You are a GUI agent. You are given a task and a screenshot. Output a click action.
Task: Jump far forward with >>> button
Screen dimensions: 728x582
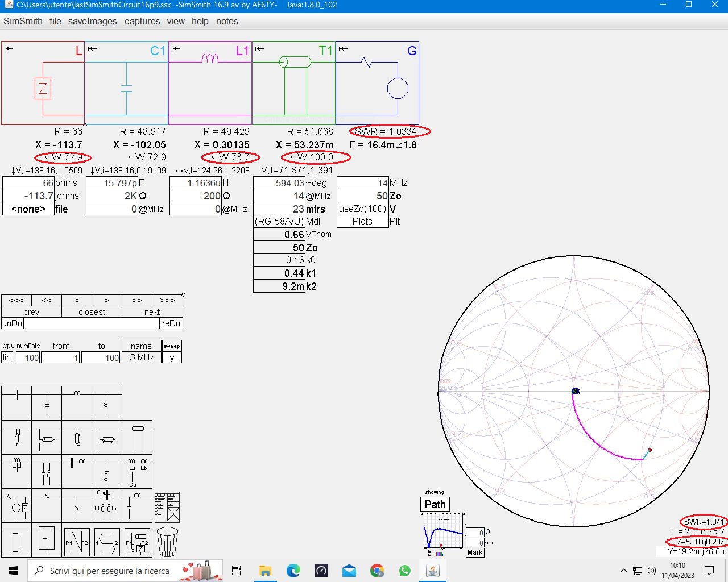click(x=167, y=300)
